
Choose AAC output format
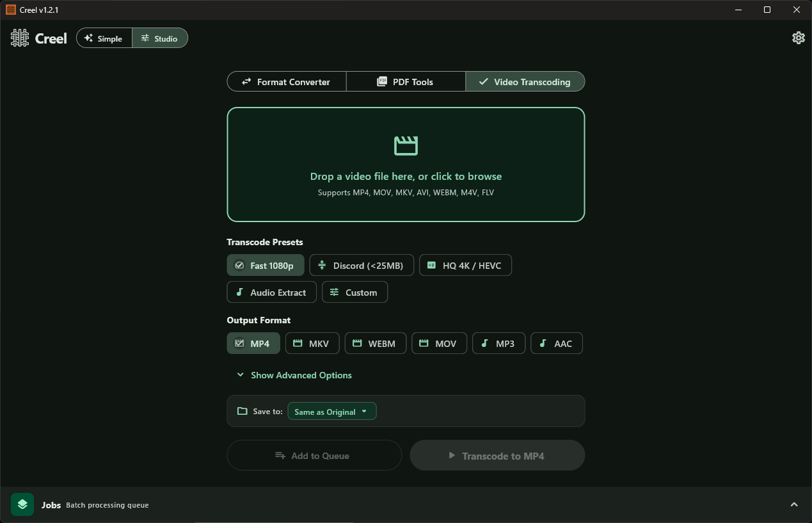pos(557,343)
